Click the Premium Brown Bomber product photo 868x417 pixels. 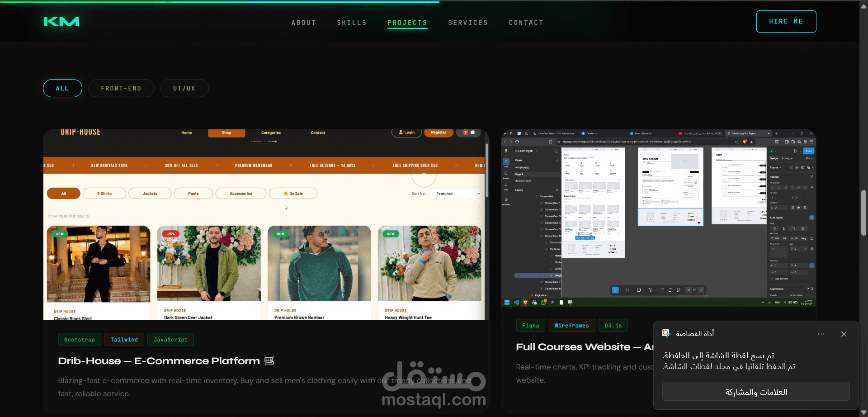coord(319,264)
